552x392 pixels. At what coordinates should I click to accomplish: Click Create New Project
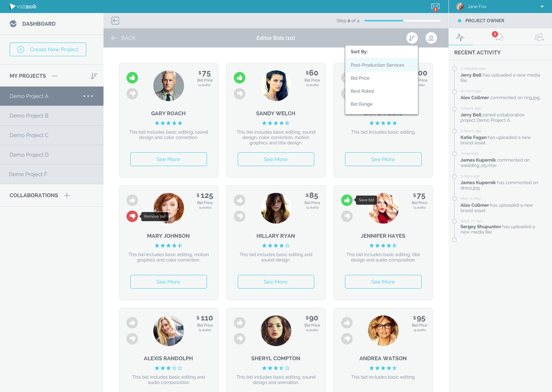[x=48, y=49]
